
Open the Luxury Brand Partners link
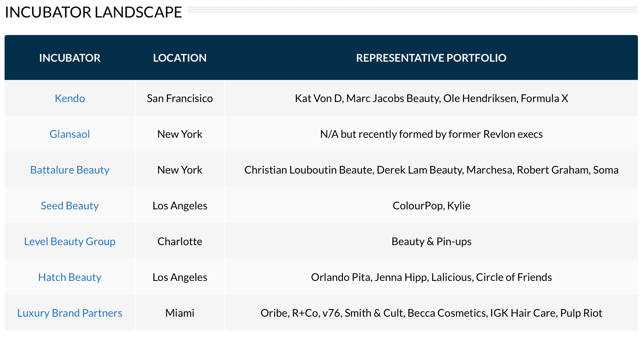(x=70, y=313)
